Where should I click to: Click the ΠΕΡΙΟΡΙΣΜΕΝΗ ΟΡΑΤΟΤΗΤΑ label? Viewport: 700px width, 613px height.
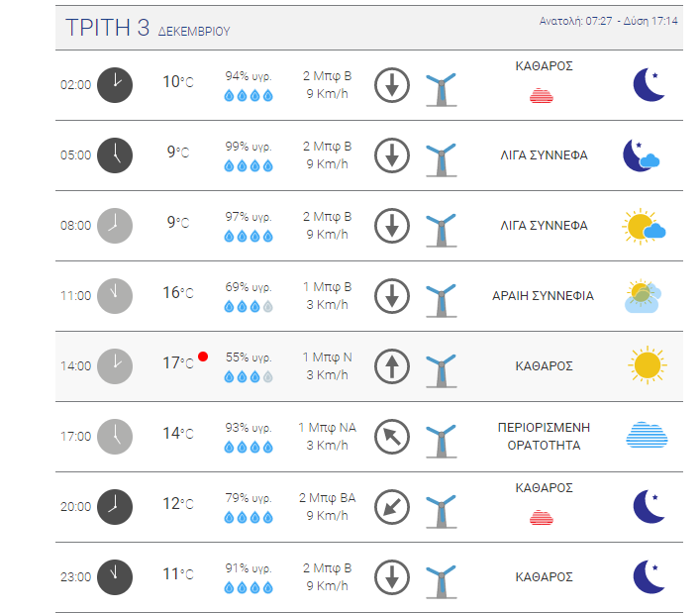coord(544,436)
